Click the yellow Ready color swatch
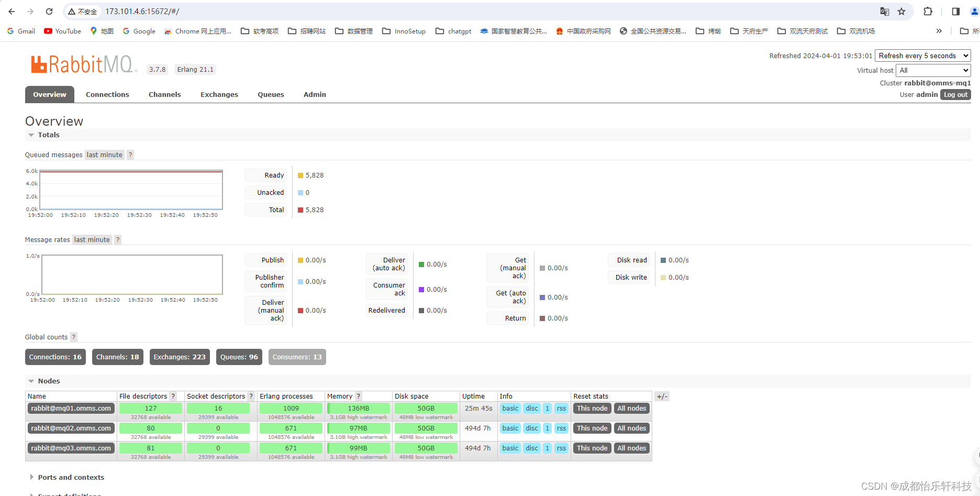The width and height of the screenshot is (980, 496). (x=300, y=175)
